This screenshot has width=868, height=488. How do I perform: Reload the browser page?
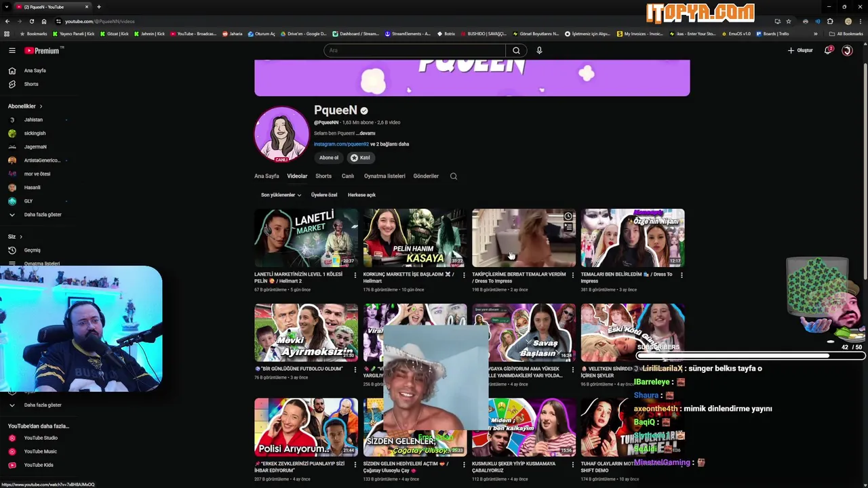(x=31, y=21)
